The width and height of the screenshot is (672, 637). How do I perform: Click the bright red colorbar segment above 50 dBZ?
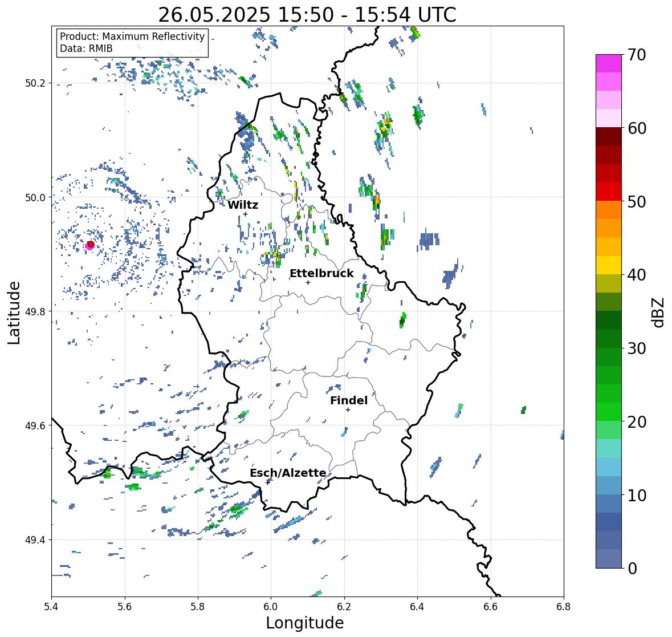609,192
